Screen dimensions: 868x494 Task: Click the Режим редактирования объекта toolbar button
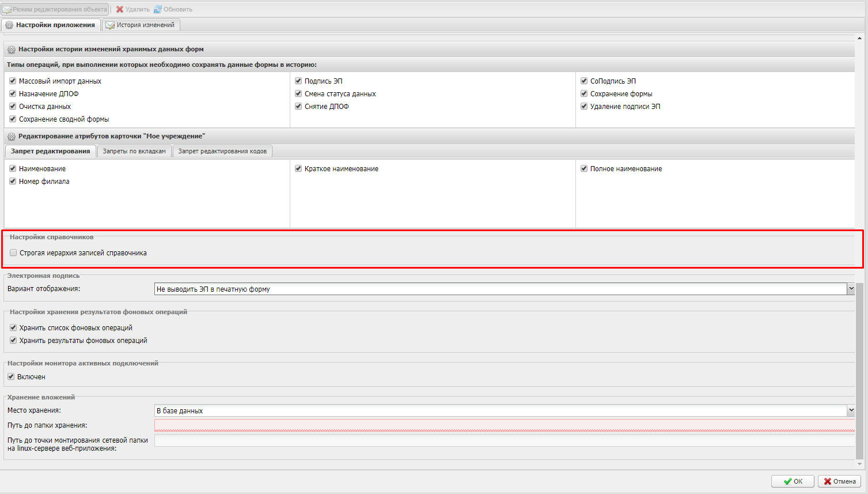[x=55, y=9]
